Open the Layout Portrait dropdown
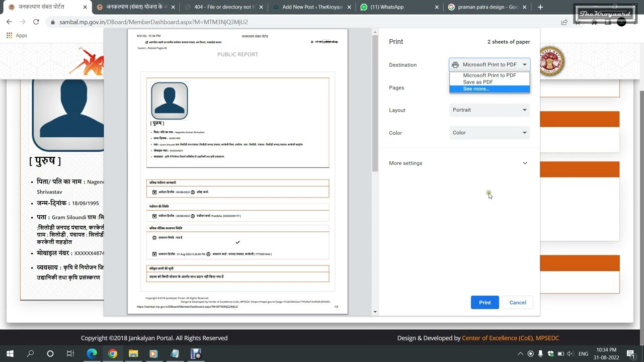 [x=490, y=110]
